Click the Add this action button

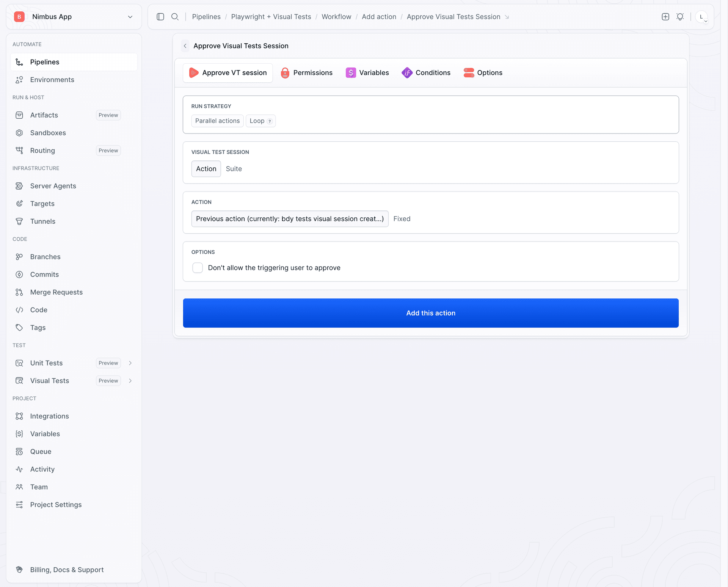pyautogui.click(x=431, y=313)
